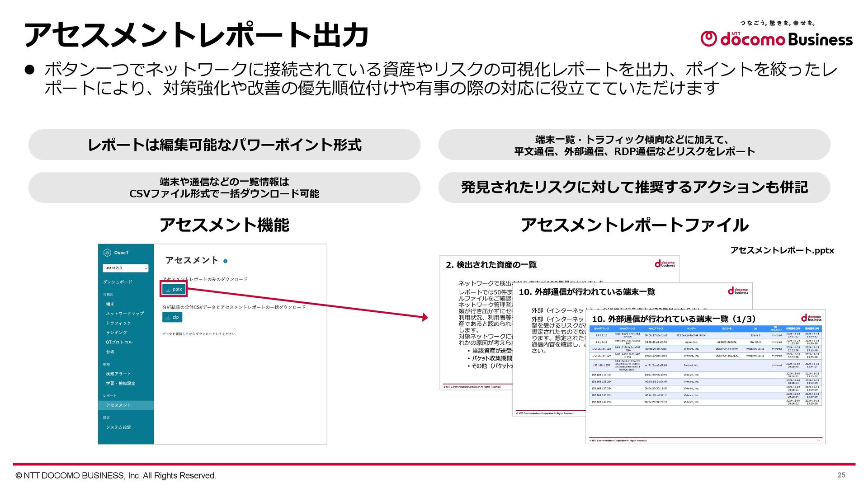The image size is (868, 488).
Task: Open the 4MN1ZL3 sensor dropdown
Action: point(126,268)
